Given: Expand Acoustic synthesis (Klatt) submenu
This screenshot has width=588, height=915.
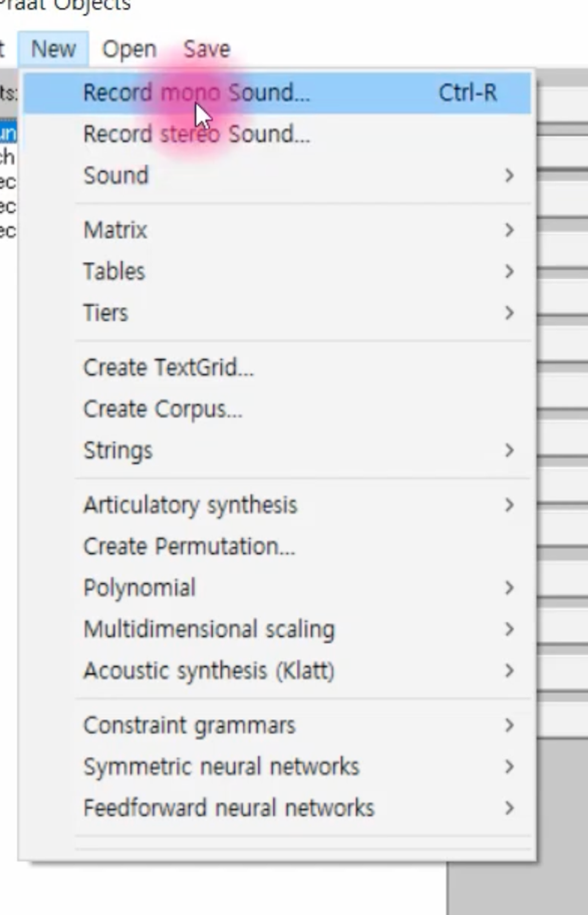Looking at the screenshot, I should pos(277,671).
